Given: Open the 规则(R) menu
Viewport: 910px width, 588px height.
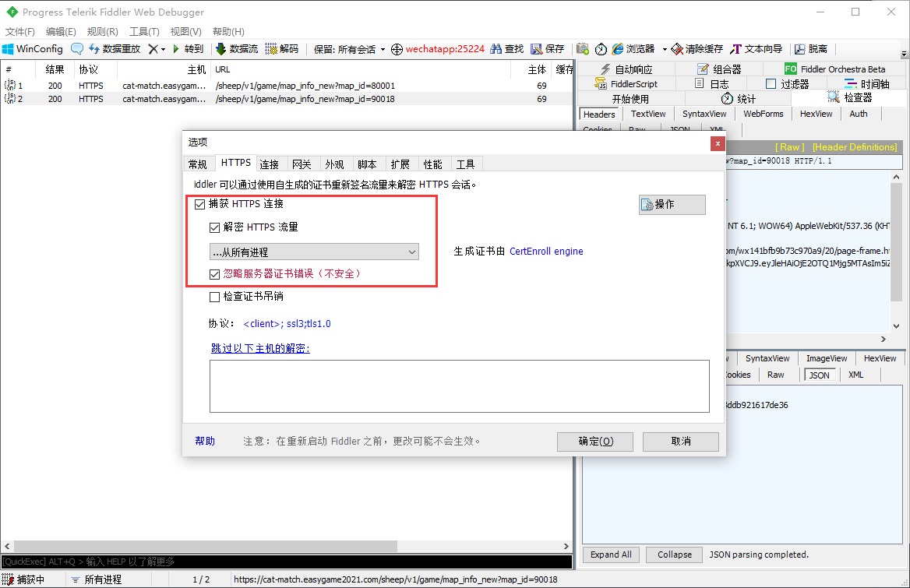Looking at the screenshot, I should click(x=102, y=31).
